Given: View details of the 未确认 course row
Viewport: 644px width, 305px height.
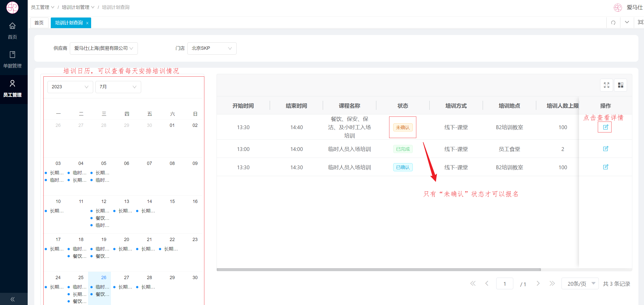Looking at the screenshot, I should (x=605, y=127).
